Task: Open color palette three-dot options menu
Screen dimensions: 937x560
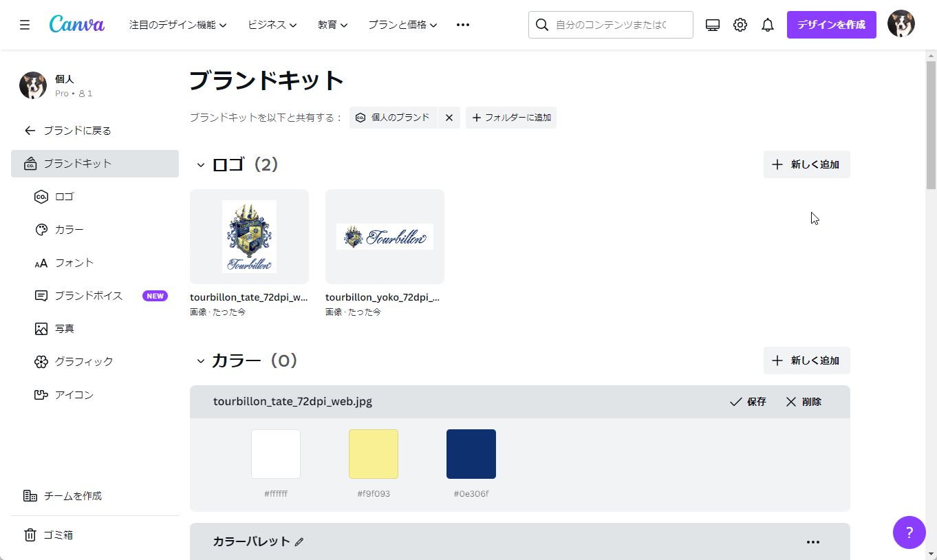Action: pos(812,542)
